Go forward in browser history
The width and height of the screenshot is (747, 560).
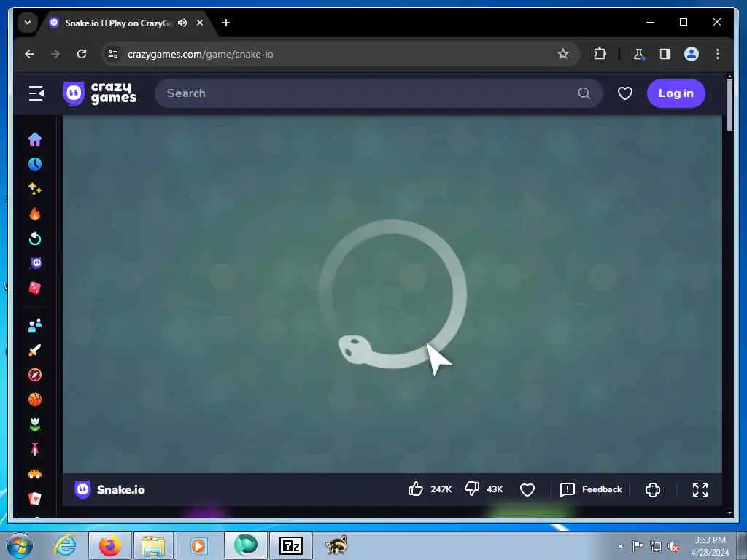[55, 54]
